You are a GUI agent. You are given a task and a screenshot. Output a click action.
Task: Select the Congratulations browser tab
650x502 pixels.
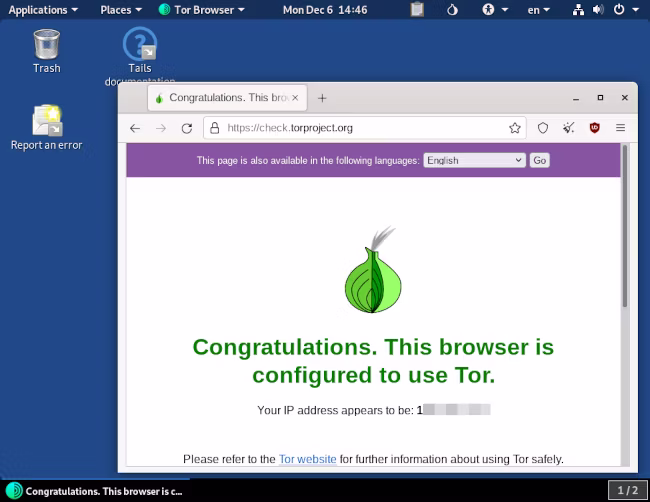point(227,98)
